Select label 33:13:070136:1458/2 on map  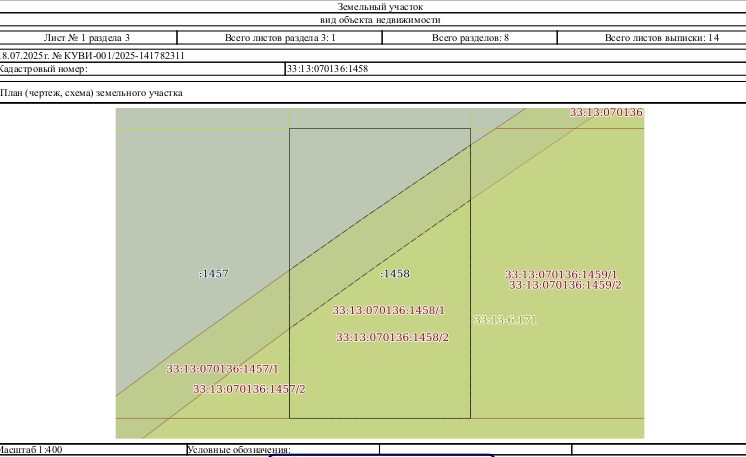coord(392,337)
